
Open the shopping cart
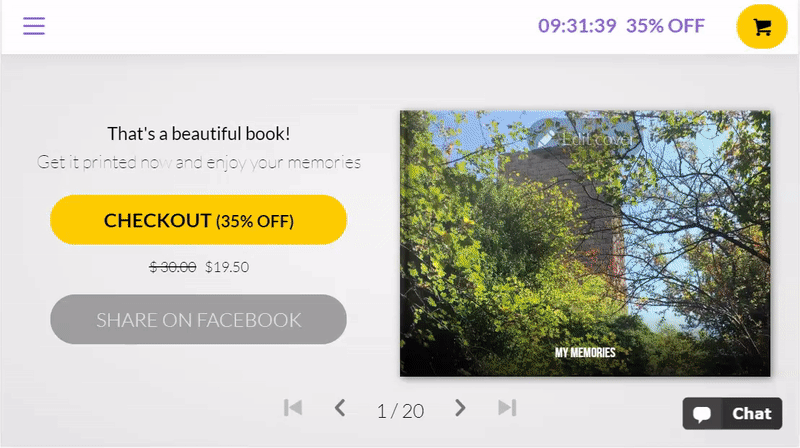coord(762,27)
